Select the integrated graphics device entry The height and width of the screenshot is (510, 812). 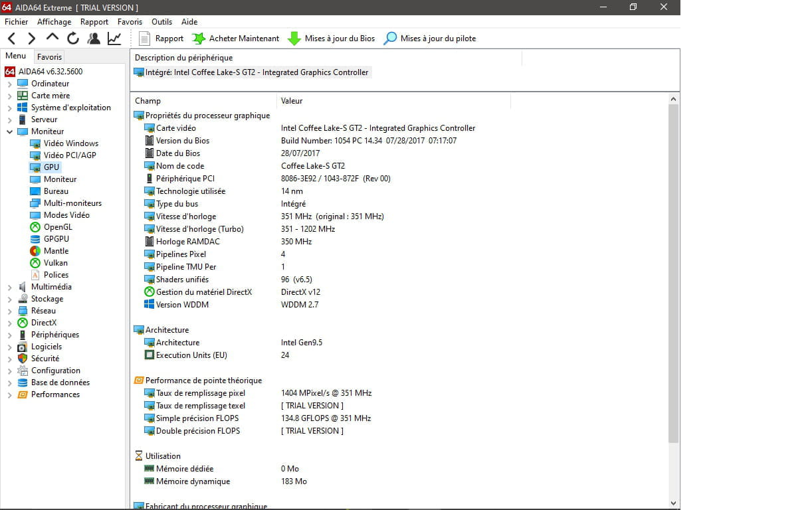[x=251, y=72]
